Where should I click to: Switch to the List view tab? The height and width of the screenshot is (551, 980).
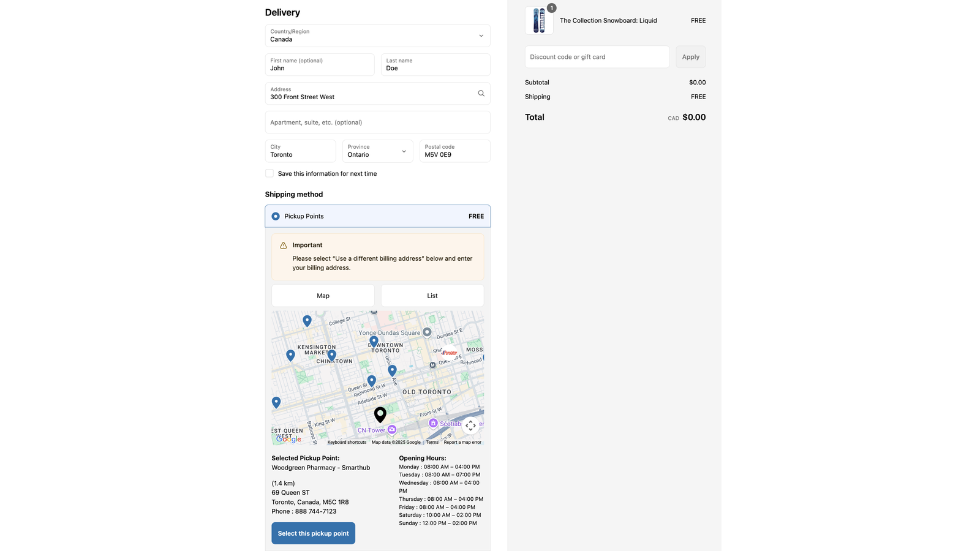(x=432, y=295)
